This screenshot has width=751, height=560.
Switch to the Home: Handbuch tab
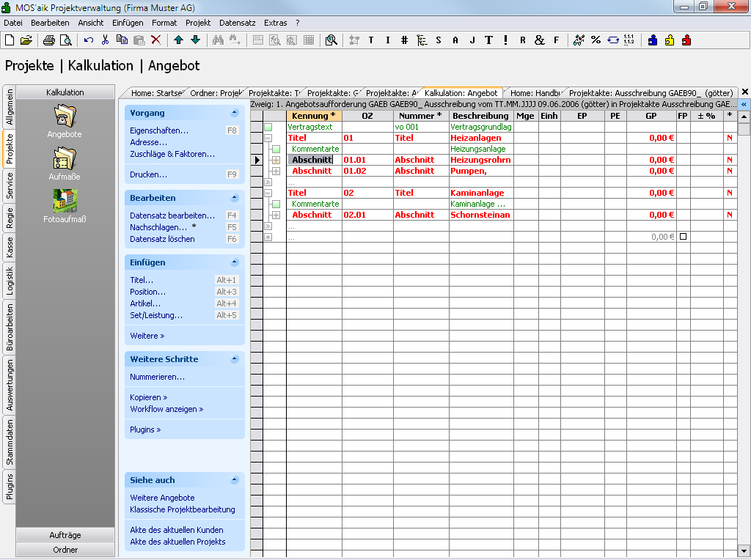(x=535, y=93)
